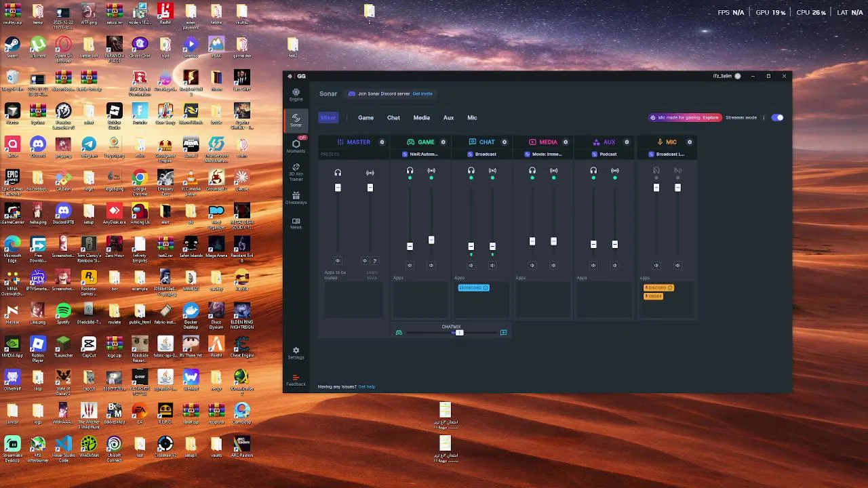Mute MIC channel stream output

coord(677,266)
